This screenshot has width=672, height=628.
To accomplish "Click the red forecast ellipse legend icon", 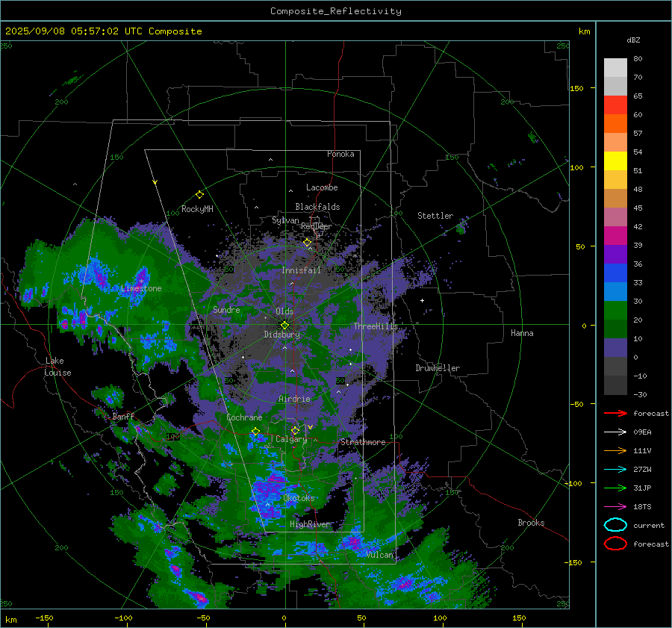I will 615,544.
